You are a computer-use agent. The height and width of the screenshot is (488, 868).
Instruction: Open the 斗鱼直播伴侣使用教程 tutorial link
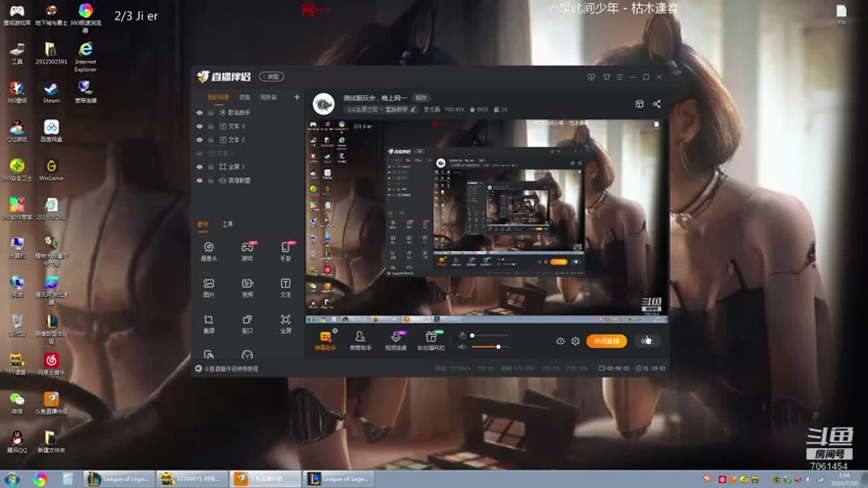click(x=226, y=369)
